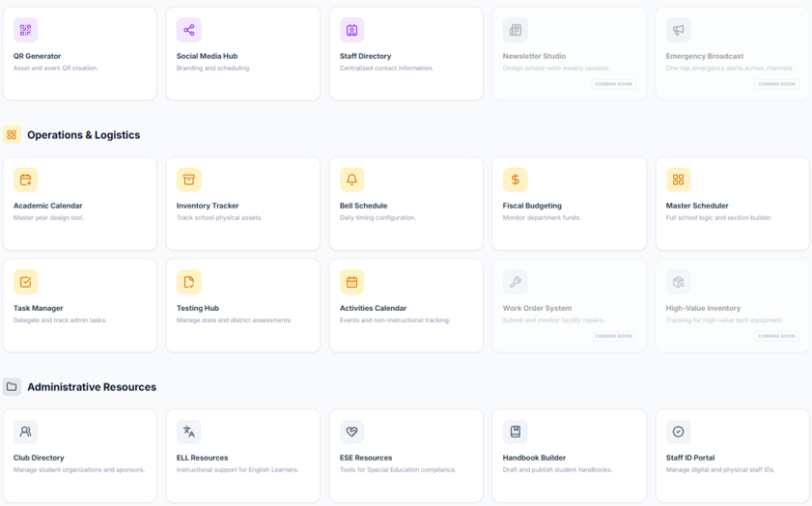Viewport: 812px width, 506px height.
Task: Open the Staff ID Portal card
Action: click(x=732, y=455)
